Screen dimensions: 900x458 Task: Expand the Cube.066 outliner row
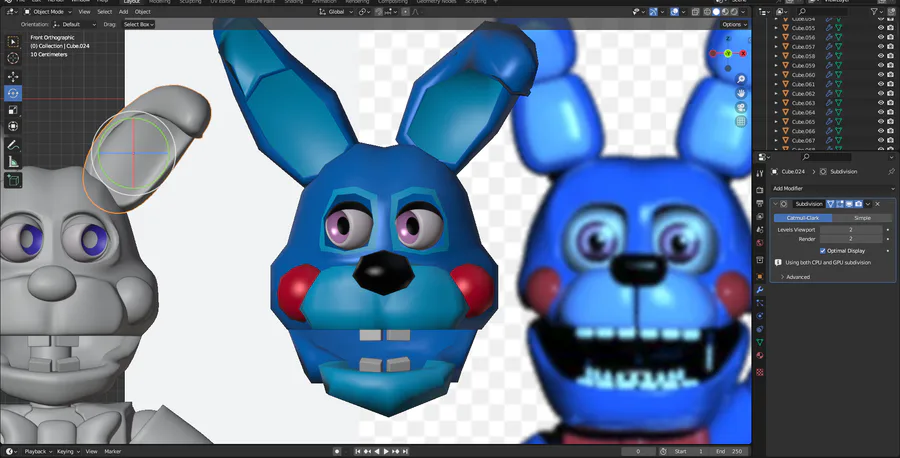click(776, 131)
